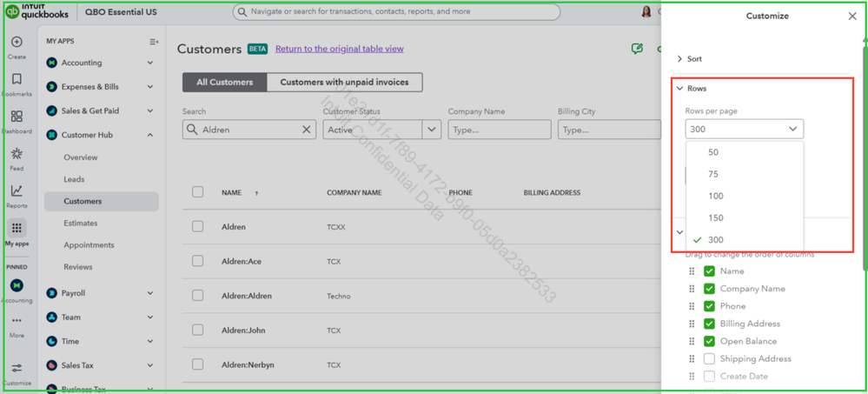This screenshot has width=868, height=394.
Task: Uncheck Open Balance column checkbox
Action: tap(709, 341)
